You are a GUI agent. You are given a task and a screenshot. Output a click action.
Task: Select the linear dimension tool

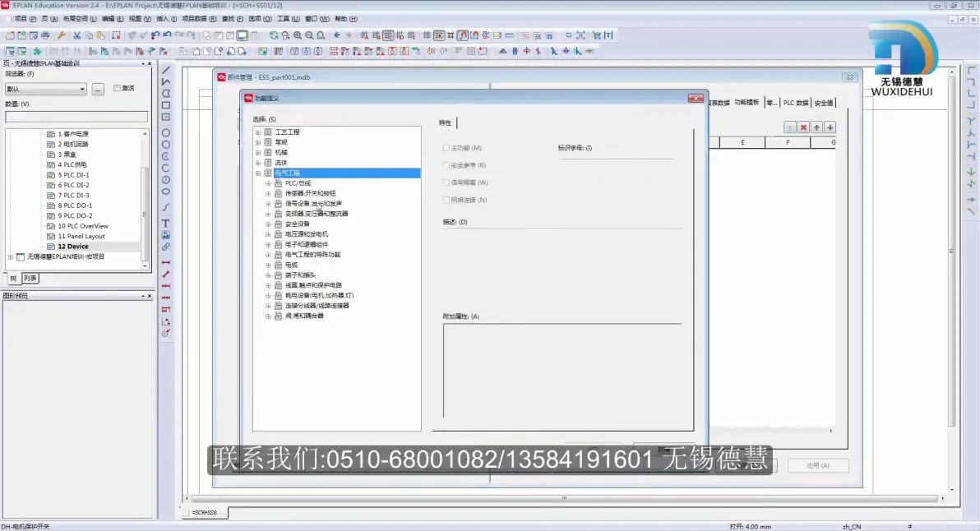click(165, 262)
